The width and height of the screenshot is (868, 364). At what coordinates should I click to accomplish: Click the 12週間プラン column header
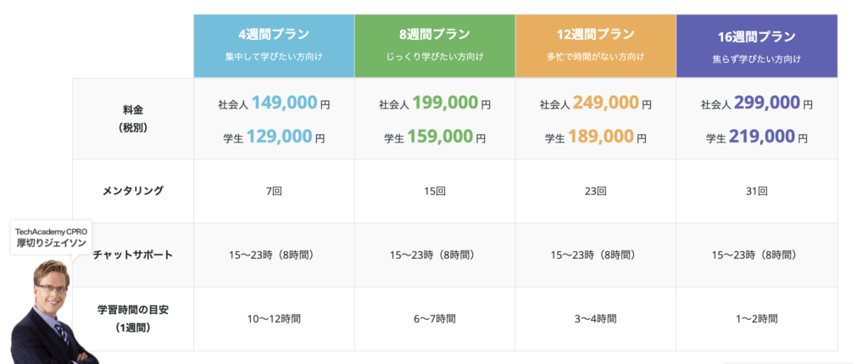tap(595, 35)
